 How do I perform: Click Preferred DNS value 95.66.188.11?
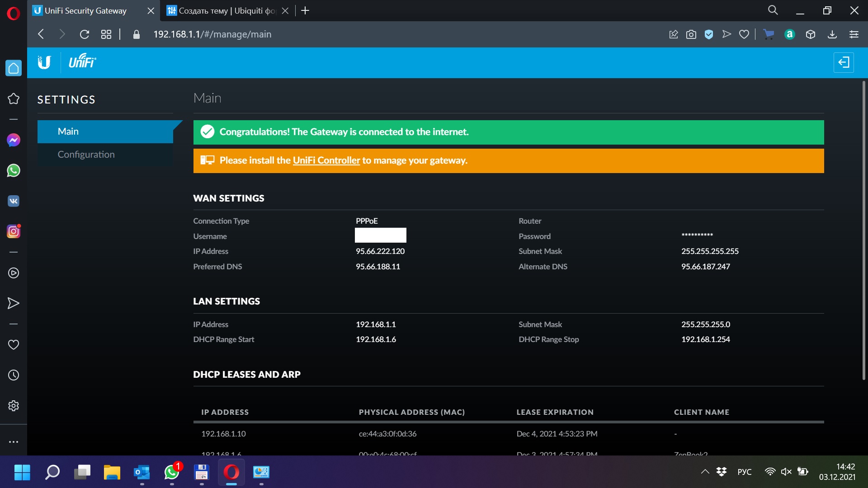coord(378,267)
